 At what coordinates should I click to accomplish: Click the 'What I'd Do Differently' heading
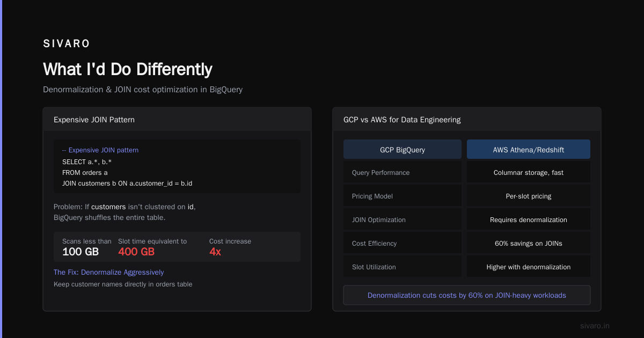coord(128,69)
